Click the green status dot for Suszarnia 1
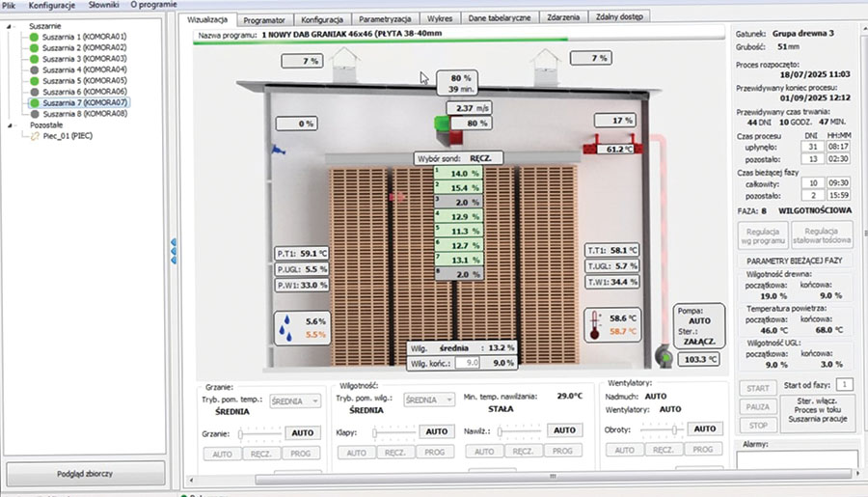 coord(33,38)
